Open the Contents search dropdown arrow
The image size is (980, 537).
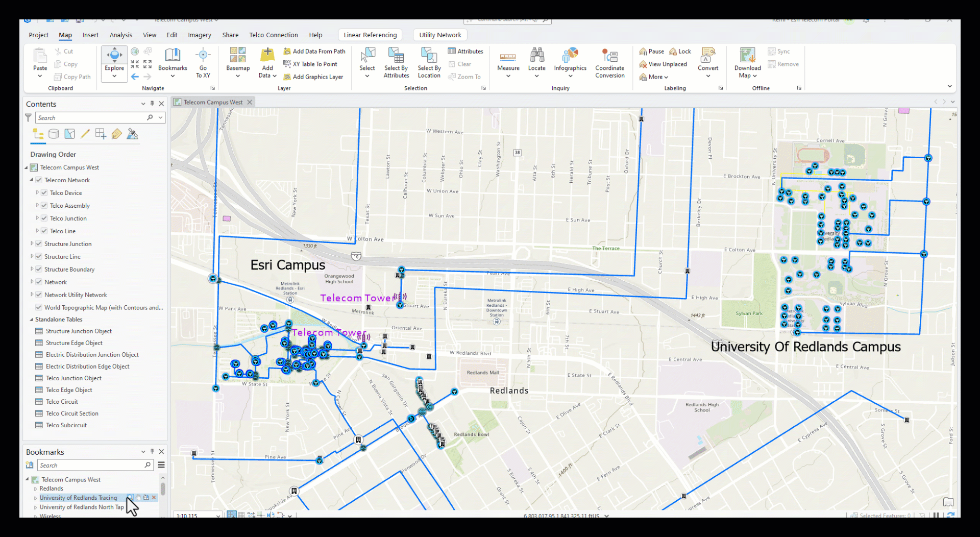pyautogui.click(x=160, y=118)
